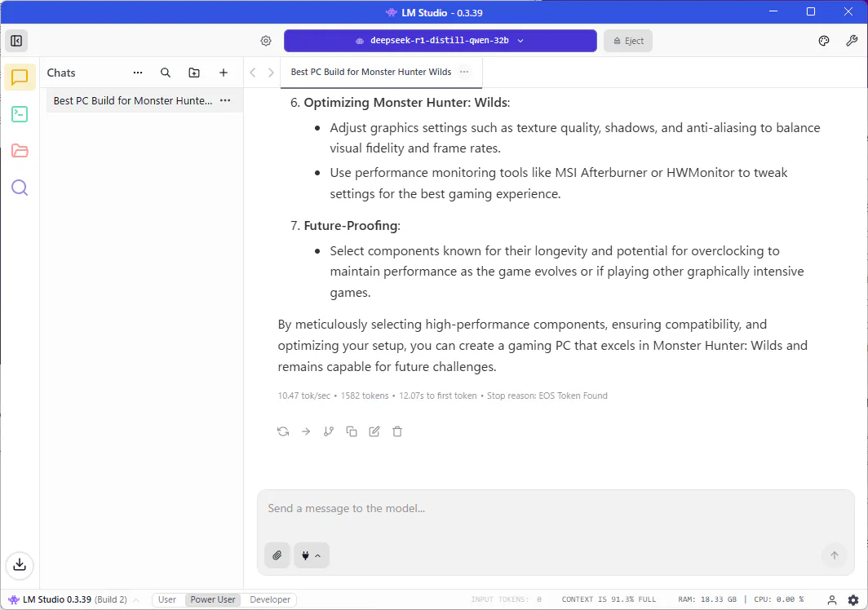This screenshot has height=610, width=868.
Task: Expand the integrations plug menu
Action: 312,555
